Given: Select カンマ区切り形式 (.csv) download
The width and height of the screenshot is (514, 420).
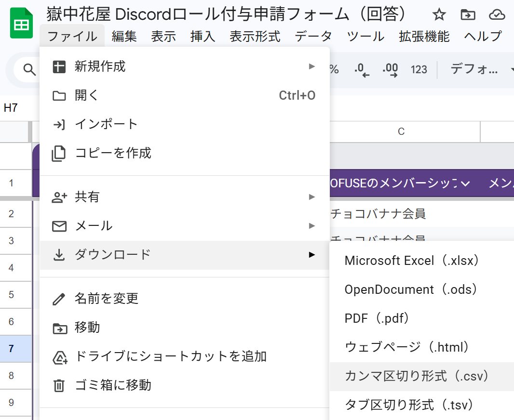Looking at the screenshot, I should (418, 376).
